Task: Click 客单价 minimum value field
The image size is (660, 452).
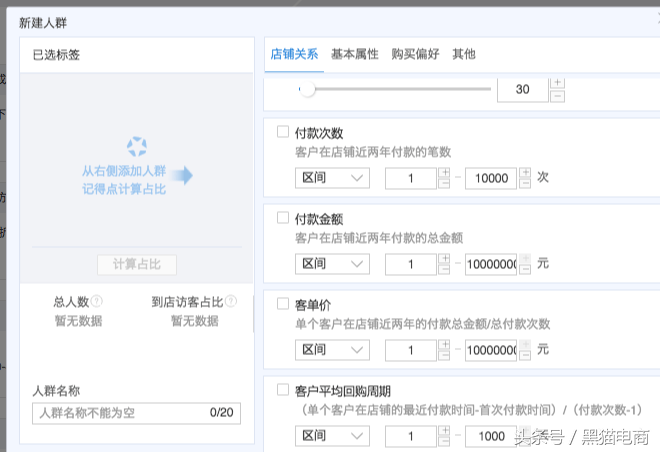Action: click(411, 350)
